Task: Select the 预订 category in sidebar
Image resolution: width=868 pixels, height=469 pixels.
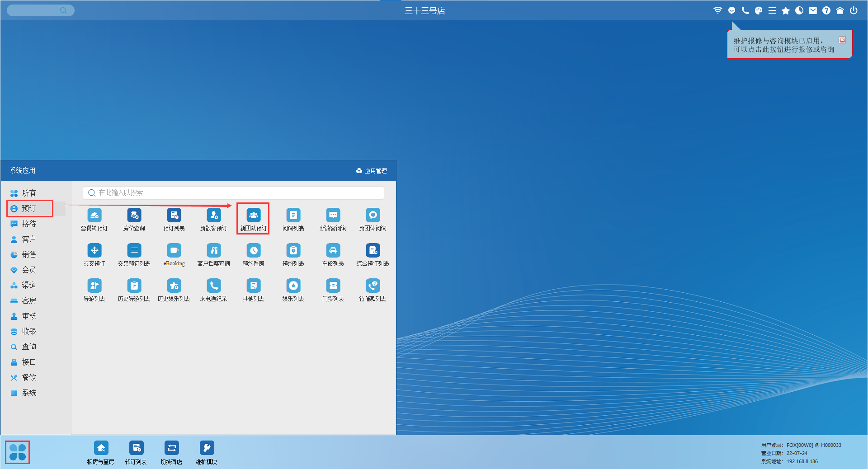Action: 29,208
